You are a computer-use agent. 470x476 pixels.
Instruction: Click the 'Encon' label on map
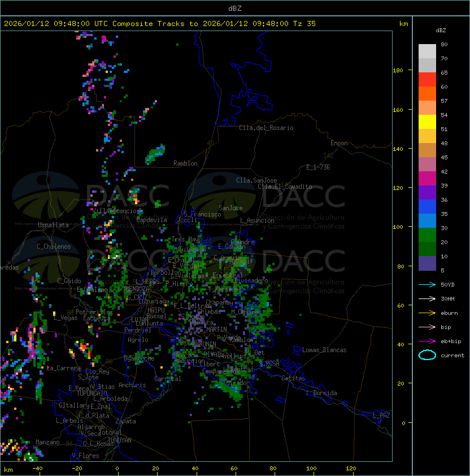[x=339, y=143]
